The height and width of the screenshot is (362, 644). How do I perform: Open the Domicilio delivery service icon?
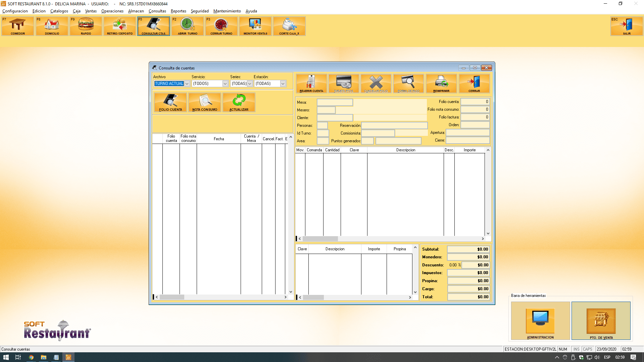point(52,26)
